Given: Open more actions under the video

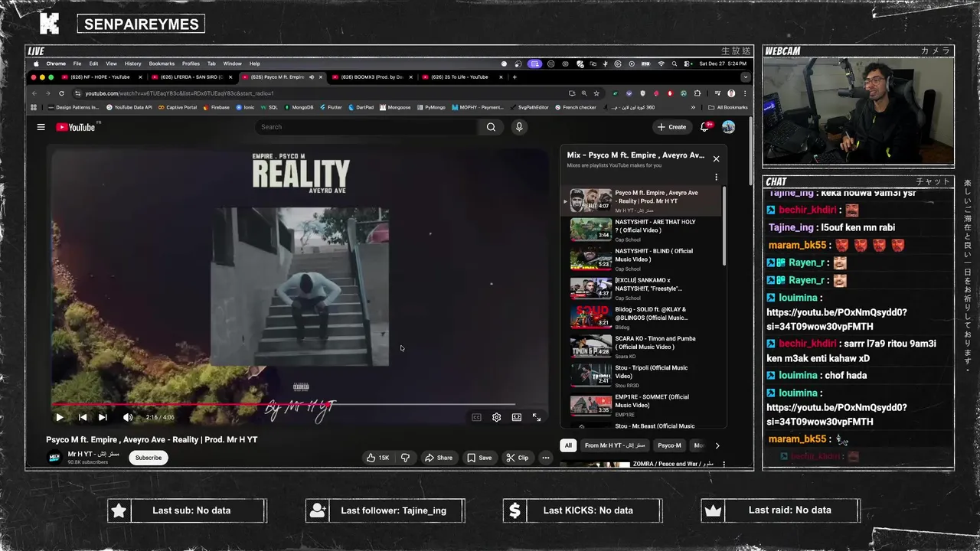Looking at the screenshot, I should pyautogui.click(x=545, y=458).
